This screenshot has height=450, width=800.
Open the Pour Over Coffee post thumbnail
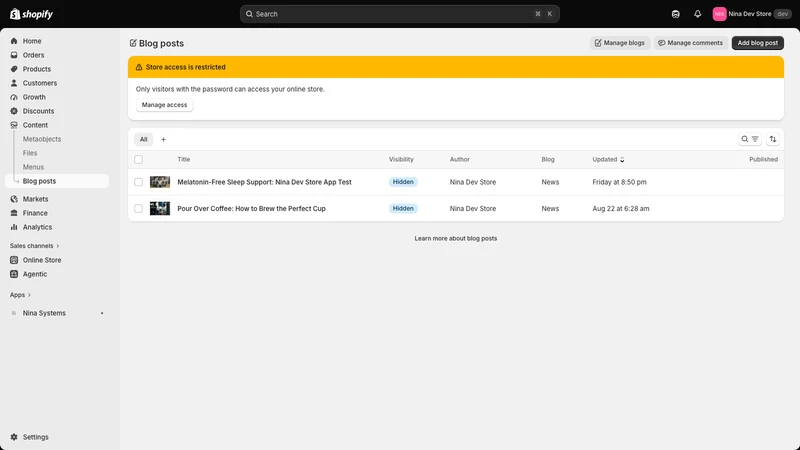click(160, 208)
